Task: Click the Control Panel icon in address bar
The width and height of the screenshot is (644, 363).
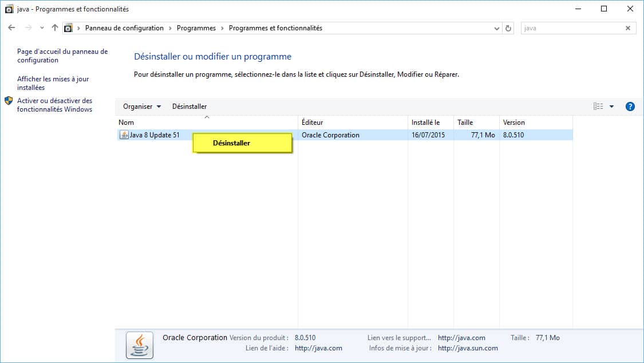Action: pos(68,28)
